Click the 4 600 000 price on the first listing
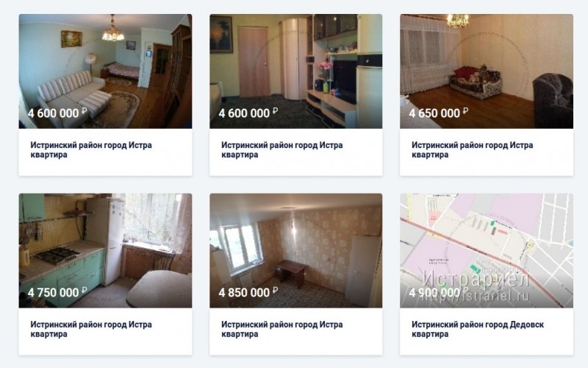Viewport: 588px width, 368px height. pos(57,113)
